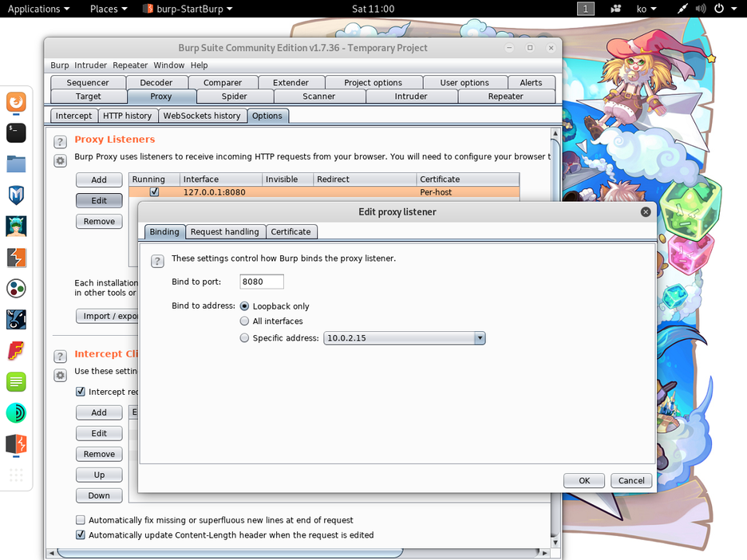Open the Specific address dropdown 10.0.2.15

(405, 338)
